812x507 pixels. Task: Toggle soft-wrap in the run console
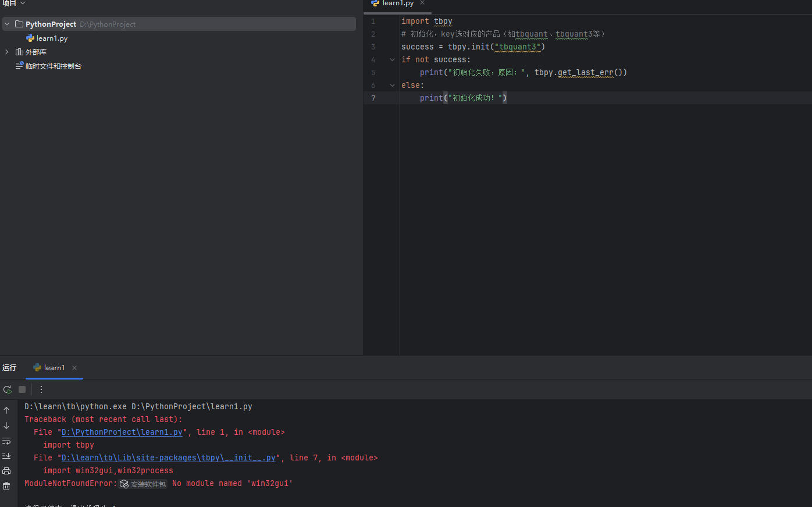(6, 441)
